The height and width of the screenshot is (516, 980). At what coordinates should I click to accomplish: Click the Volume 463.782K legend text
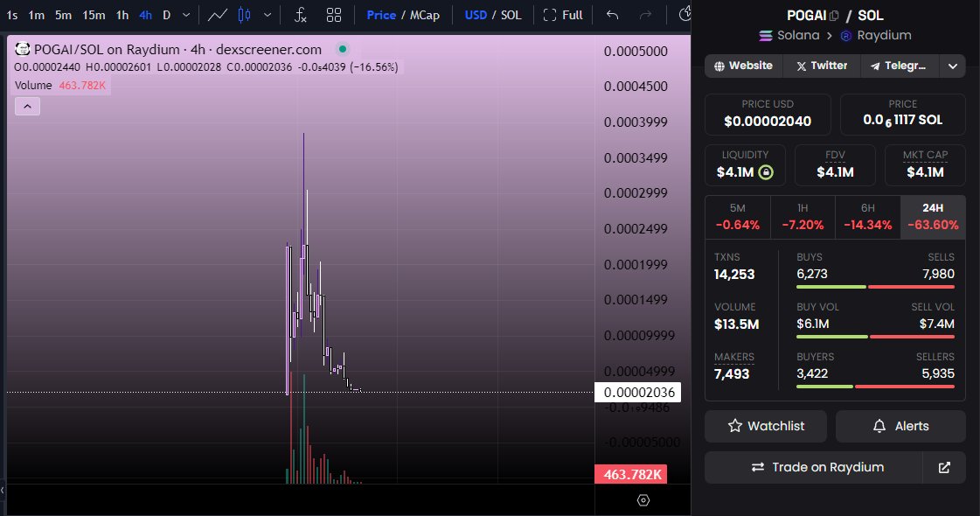[x=60, y=85]
